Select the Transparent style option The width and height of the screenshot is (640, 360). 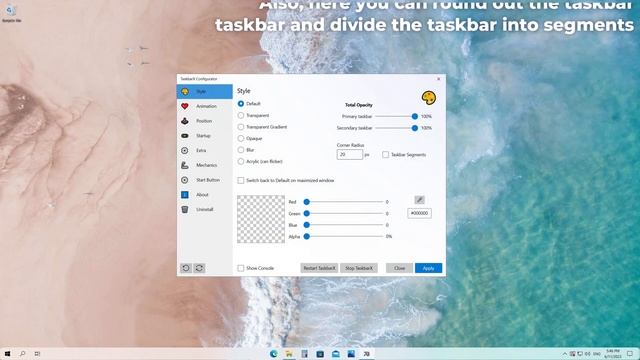pyautogui.click(x=241, y=116)
